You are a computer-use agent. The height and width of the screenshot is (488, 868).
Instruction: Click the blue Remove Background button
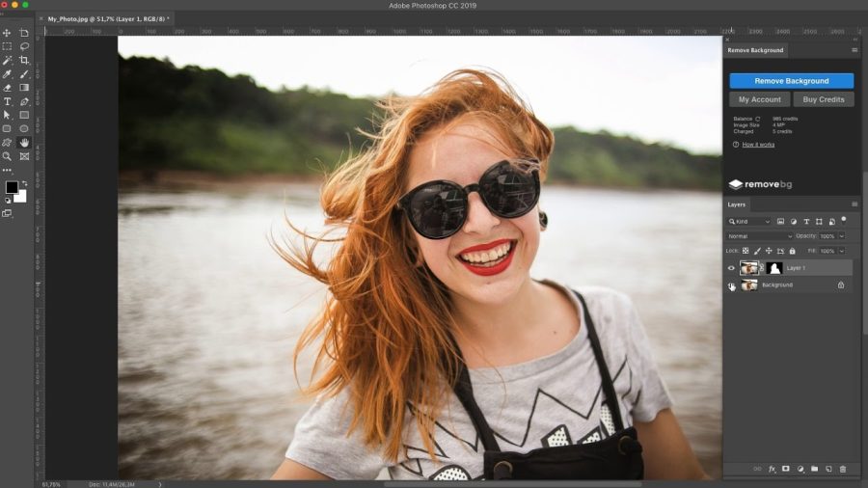click(x=791, y=81)
